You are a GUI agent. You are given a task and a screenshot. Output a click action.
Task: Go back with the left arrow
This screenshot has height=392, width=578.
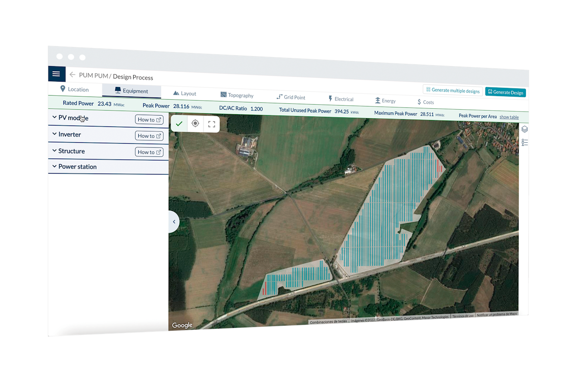73,75
